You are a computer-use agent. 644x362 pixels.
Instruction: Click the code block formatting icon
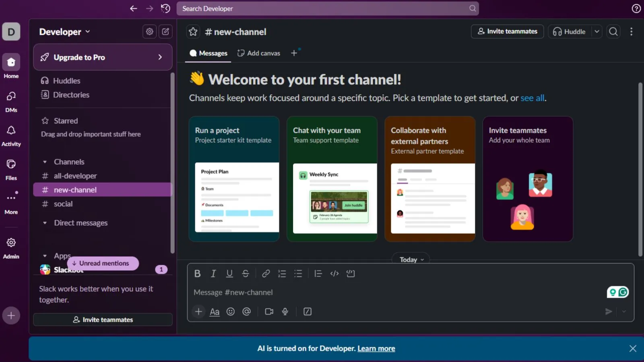click(x=351, y=274)
